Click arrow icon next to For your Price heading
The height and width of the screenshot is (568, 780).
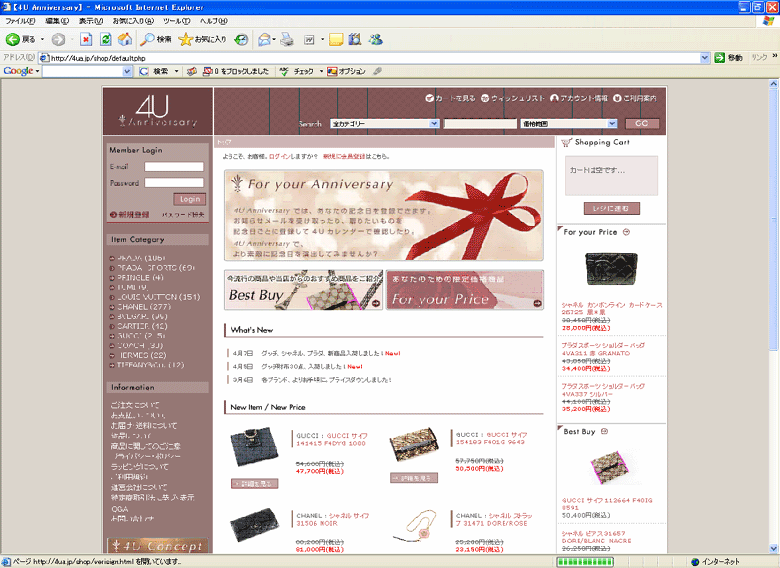[626, 232]
